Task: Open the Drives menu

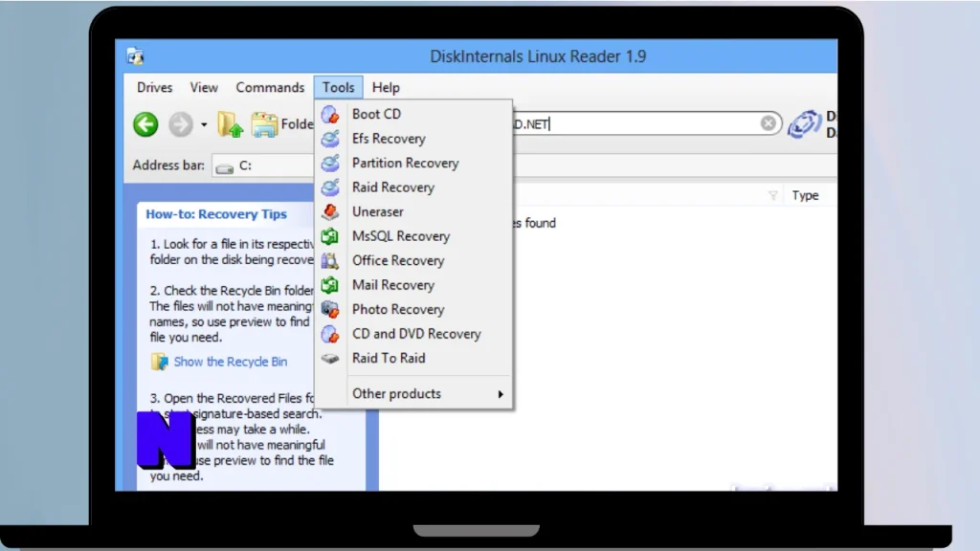Action: (154, 87)
